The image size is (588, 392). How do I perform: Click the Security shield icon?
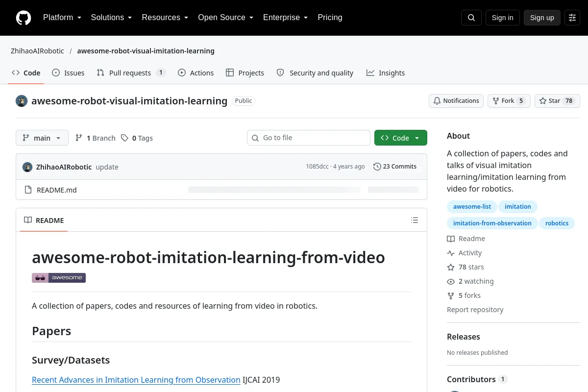(x=280, y=73)
